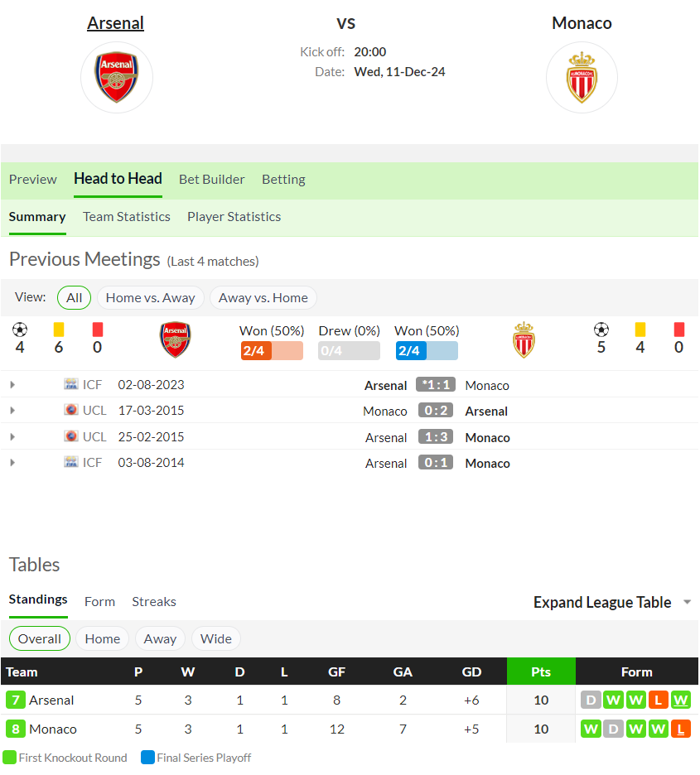Click Arsenal's goals football icon
700x775 pixels.
pos(20,330)
